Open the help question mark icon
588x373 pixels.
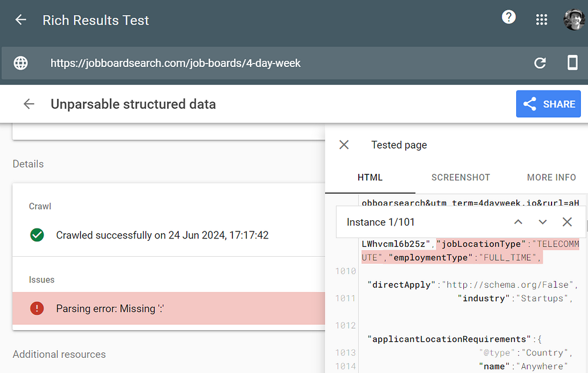[509, 18]
